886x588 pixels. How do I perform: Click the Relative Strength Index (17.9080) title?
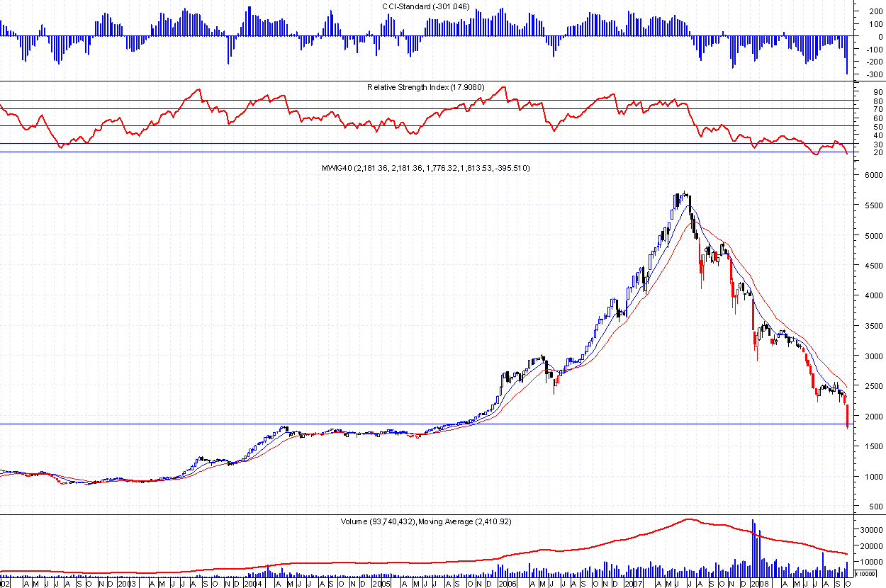pyautogui.click(x=425, y=87)
